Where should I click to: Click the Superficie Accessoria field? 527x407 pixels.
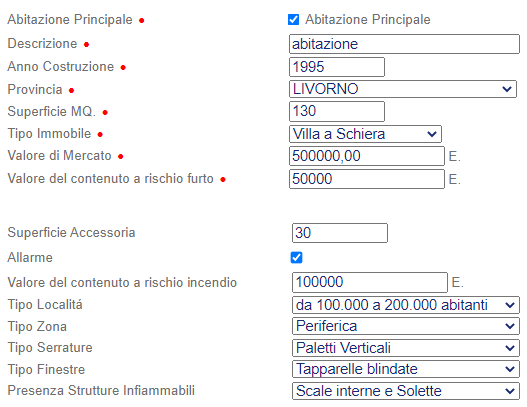pos(340,233)
